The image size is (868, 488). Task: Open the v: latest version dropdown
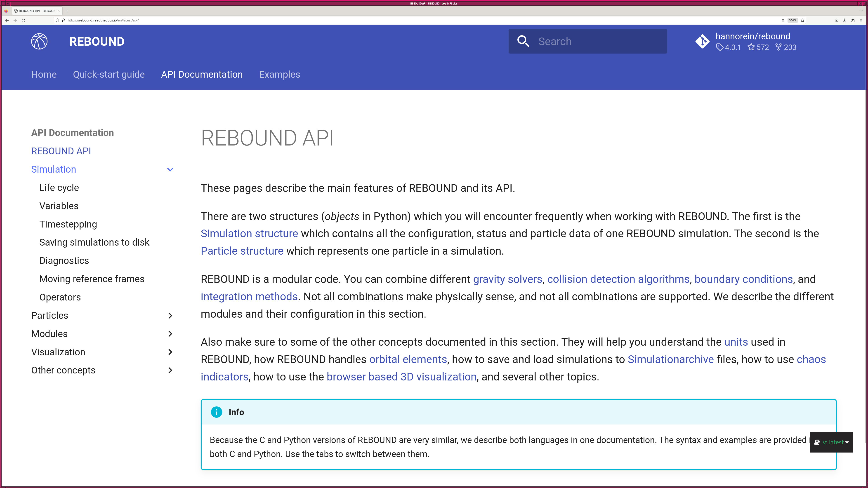pyautogui.click(x=831, y=442)
